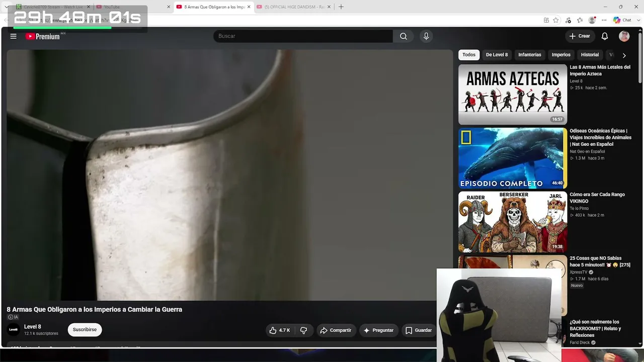Open the 'Nat Geo en Español' channel name
Image resolution: width=644 pixels, height=362 pixels.
pyautogui.click(x=587, y=151)
